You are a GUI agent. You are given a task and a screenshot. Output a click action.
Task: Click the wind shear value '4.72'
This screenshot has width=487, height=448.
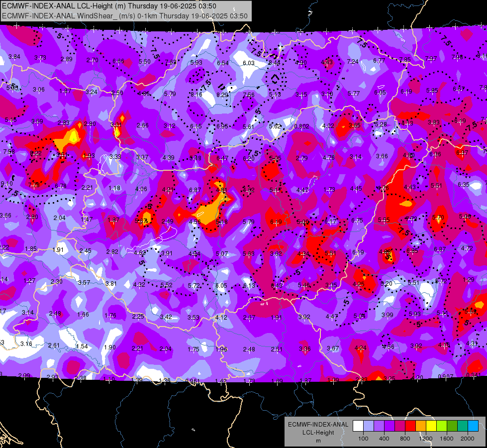click(x=467, y=248)
